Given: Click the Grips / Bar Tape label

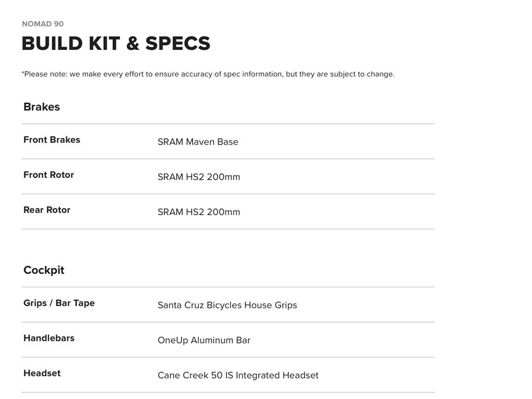Looking at the screenshot, I should coord(59,303).
